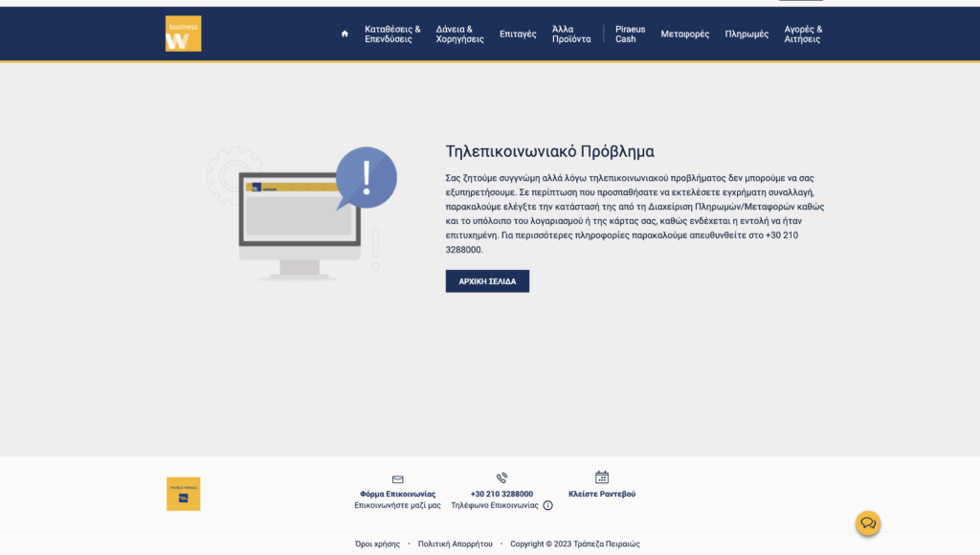
Task: Open the Αγορές & Αιτήσεις menu
Action: (803, 34)
